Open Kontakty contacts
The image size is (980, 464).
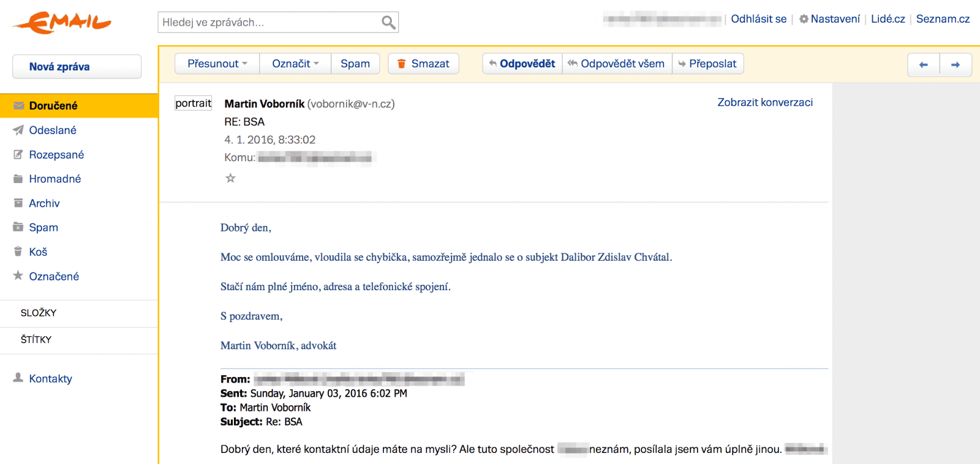[50, 379]
